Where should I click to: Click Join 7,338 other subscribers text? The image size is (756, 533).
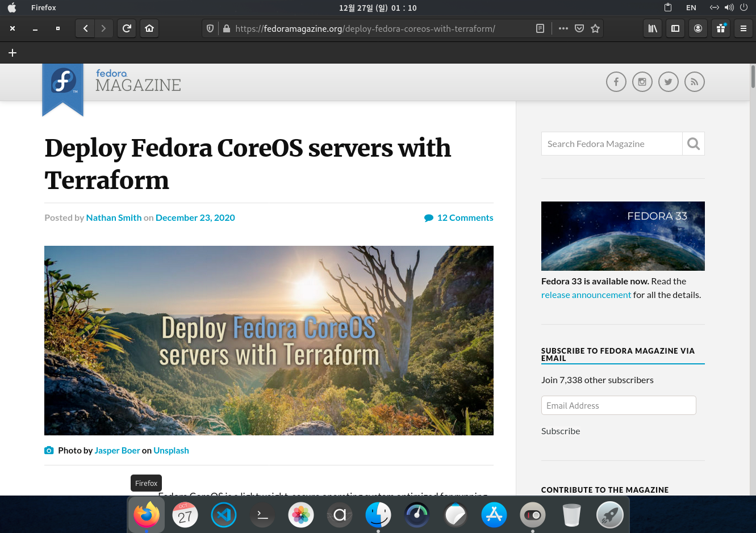(x=598, y=380)
